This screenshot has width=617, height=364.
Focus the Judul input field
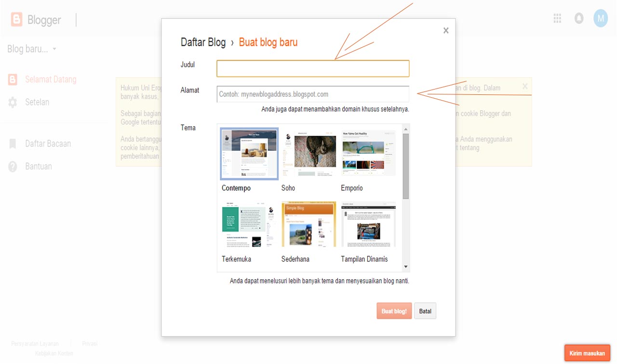click(x=313, y=68)
